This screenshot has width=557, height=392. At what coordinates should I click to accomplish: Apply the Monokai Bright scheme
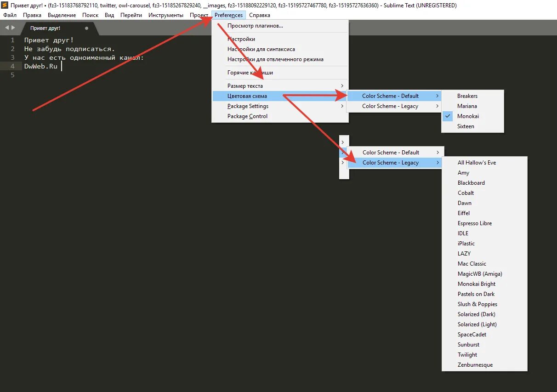[484, 284]
